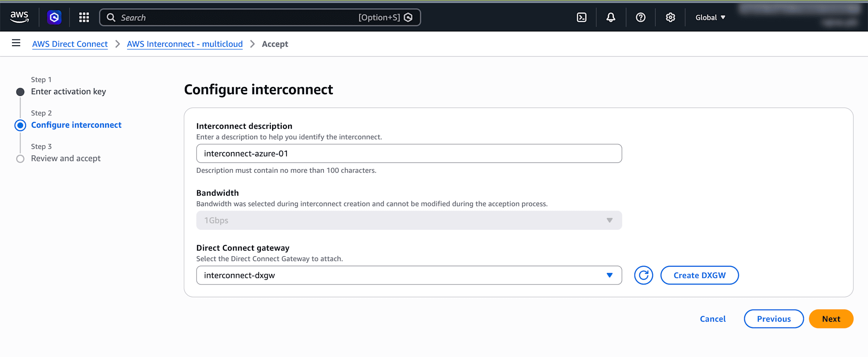Click the blurred account name menu
This screenshot has height=357, width=868.
(x=799, y=16)
